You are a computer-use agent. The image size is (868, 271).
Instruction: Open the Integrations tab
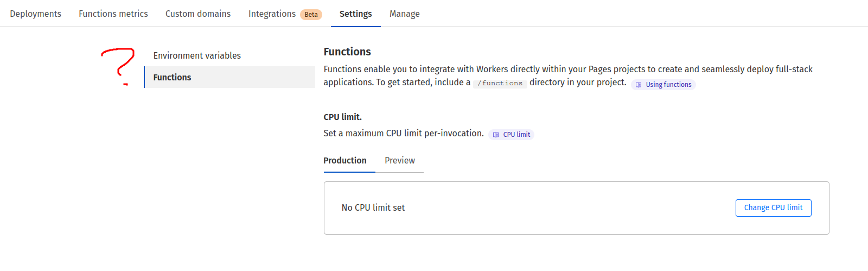click(272, 14)
